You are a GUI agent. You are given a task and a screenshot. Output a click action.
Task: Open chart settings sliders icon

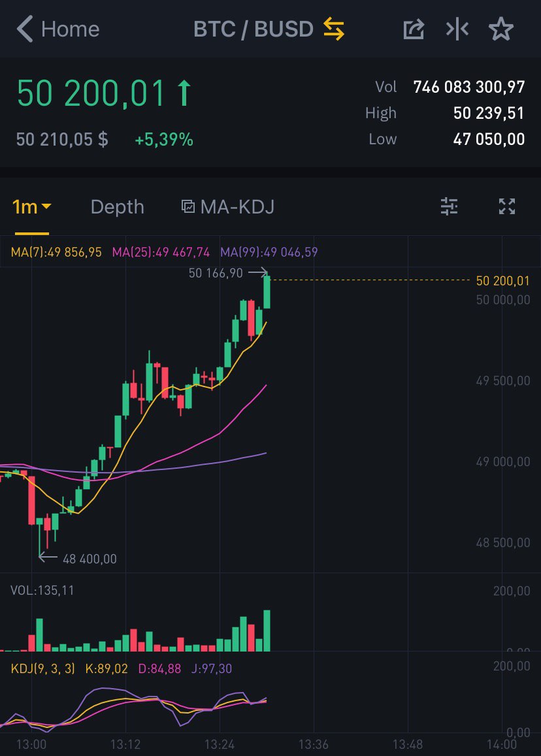coord(450,206)
